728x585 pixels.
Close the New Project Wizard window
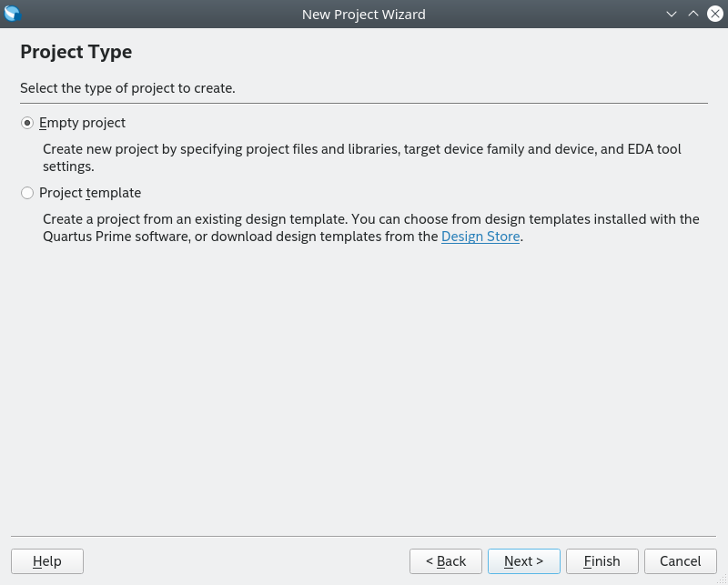point(715,14)
